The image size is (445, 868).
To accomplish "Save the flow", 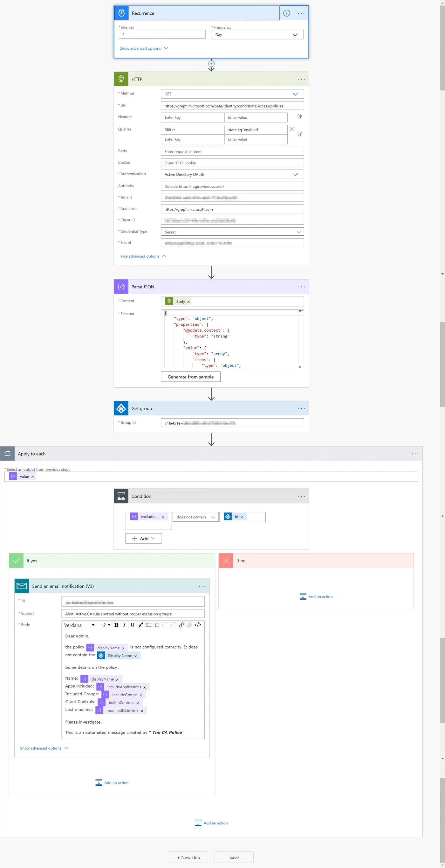I will click(x=234, y=857).
